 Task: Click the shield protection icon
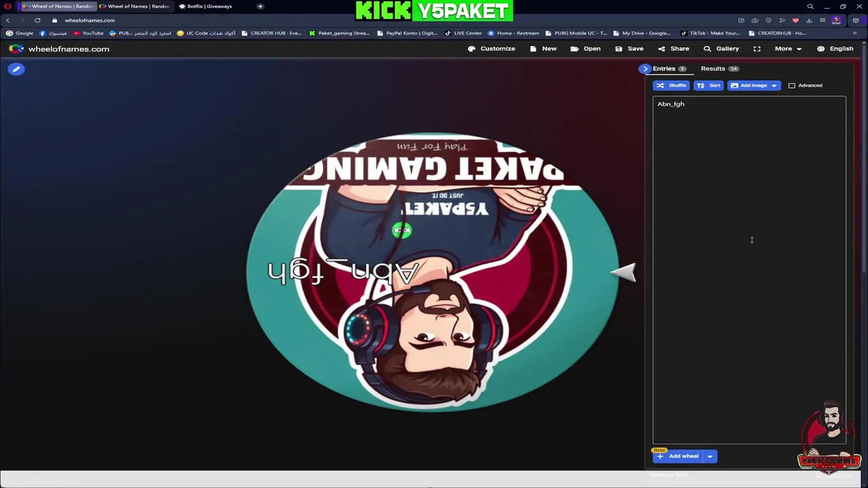tap(768, 20)
